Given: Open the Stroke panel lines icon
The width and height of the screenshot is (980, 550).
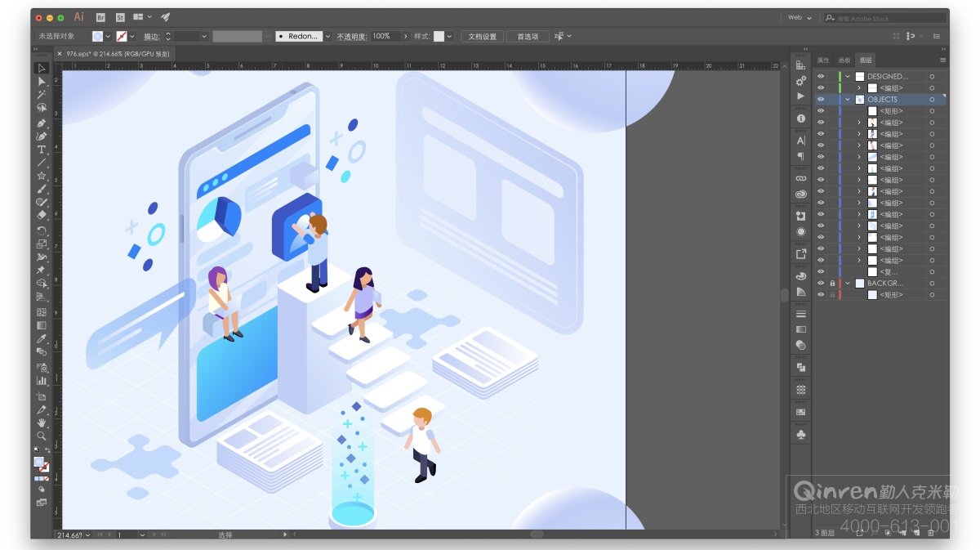Looking at the screenshot, I should 801,314.
